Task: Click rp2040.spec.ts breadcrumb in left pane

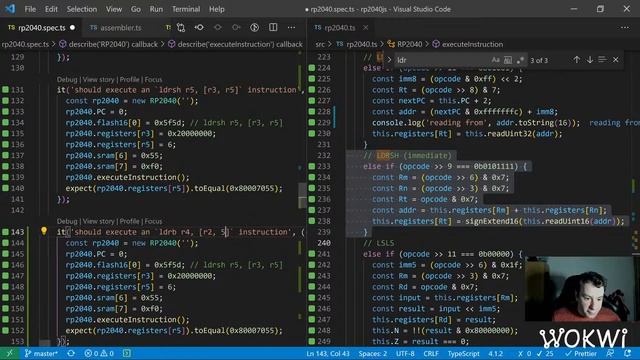Action: click(24, 44)
